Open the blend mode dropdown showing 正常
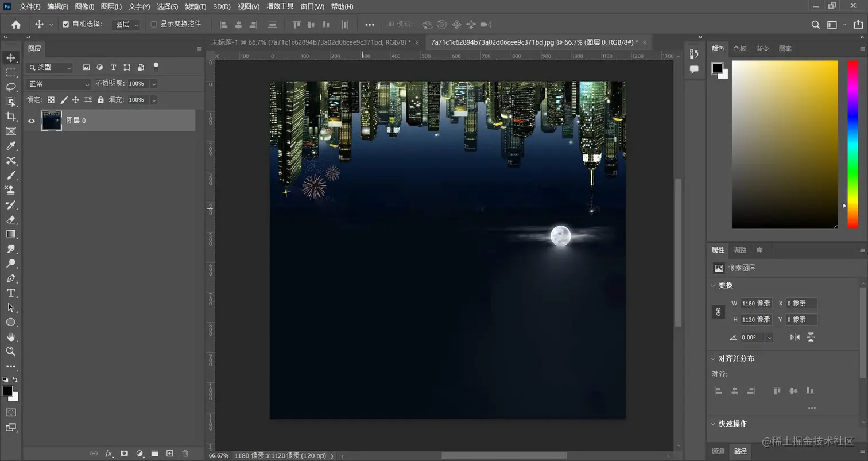Screen dimensions: 868x461 57,83
